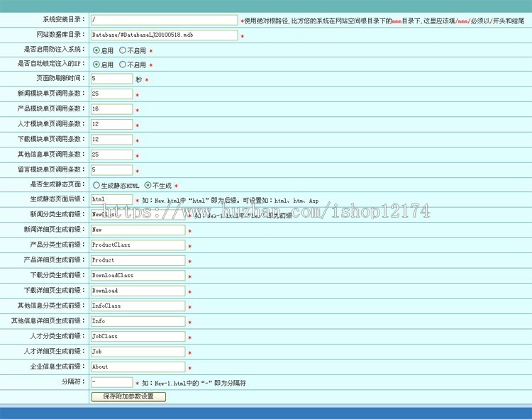The height and width of the screenshot is (419, 532).
Task: Select 不启用 for 是否启用防注入系统
Action: pyautogui.click(x=123, y=50)
